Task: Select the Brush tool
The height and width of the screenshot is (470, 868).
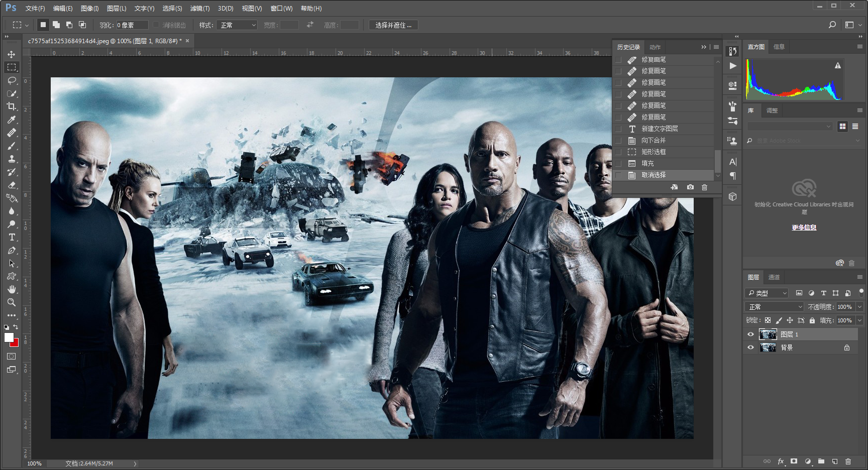Action: [12, 146]
